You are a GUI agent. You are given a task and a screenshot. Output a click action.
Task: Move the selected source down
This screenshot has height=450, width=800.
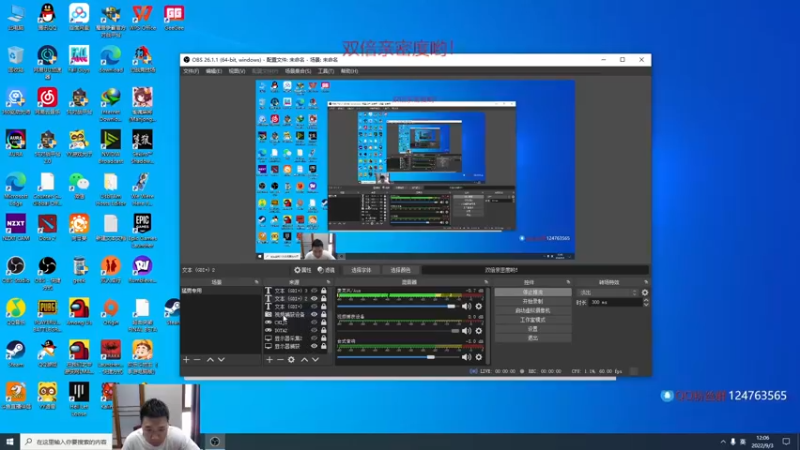pyautogui.click(x=315, y=360)
